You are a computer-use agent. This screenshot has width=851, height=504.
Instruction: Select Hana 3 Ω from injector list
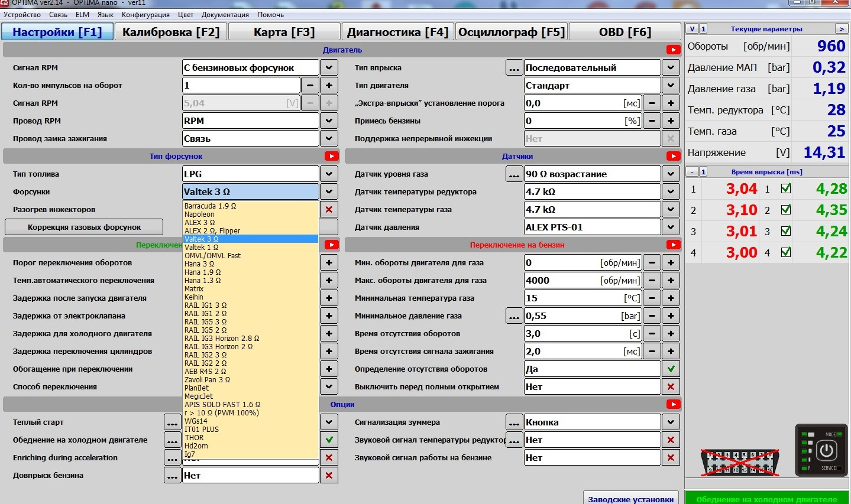(199, 264)
